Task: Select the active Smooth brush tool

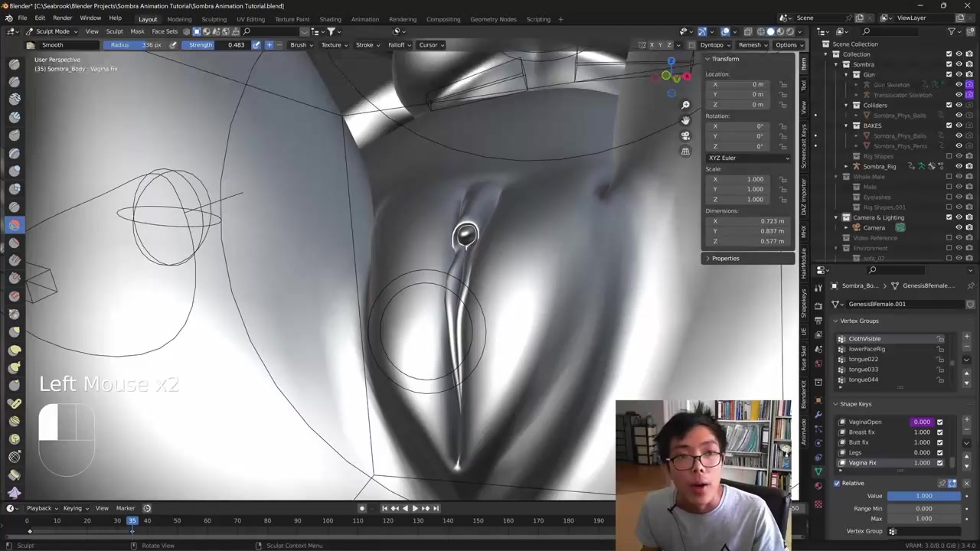Action: 14,225
